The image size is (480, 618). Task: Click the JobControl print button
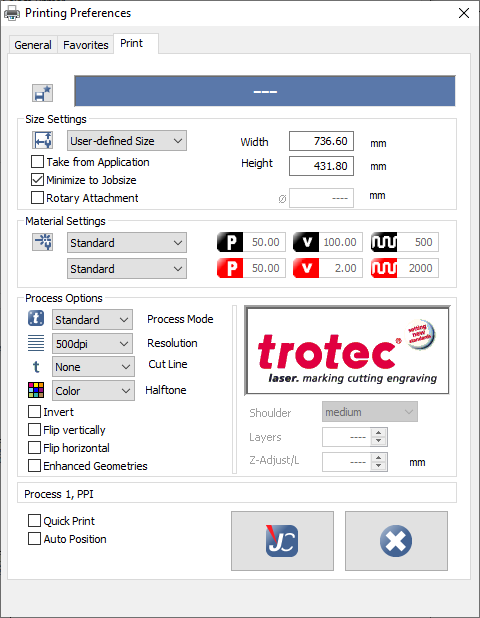(x=282, y=541)
